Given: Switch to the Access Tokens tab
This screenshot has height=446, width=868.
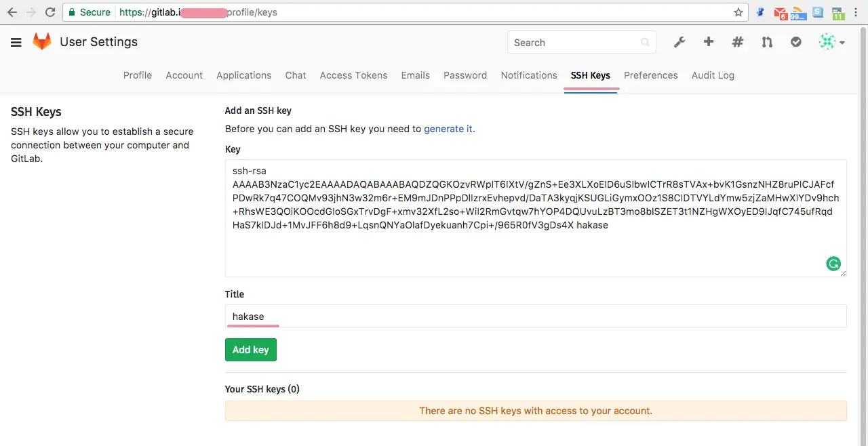Looking at the screenshot, I should click(353, 75).
